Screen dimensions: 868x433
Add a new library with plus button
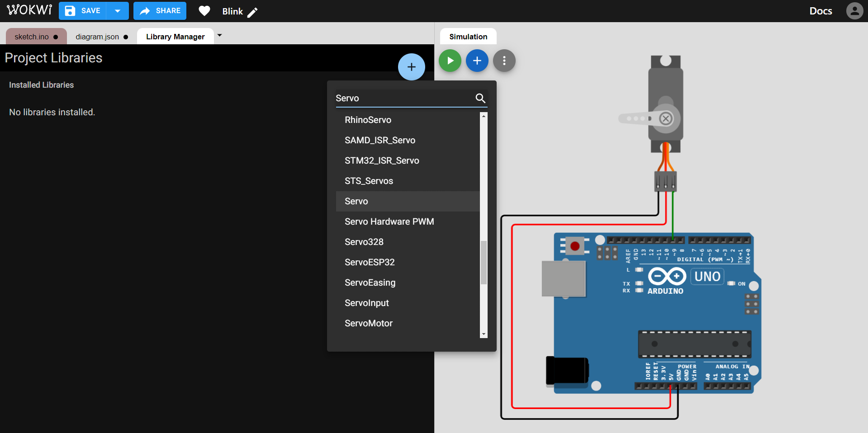(411, 67)
